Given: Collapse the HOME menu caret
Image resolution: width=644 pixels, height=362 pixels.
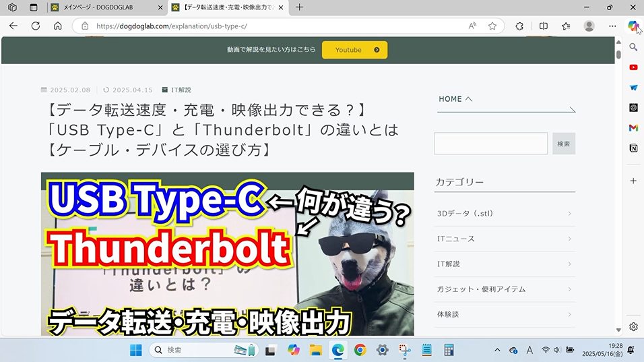Looking at the screenshot, I should 469,99.
